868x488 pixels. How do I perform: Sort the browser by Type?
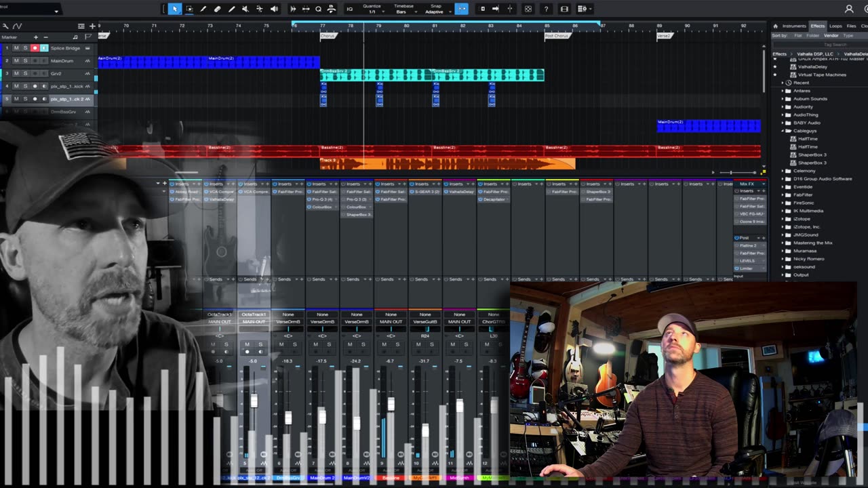pos(848,35)
